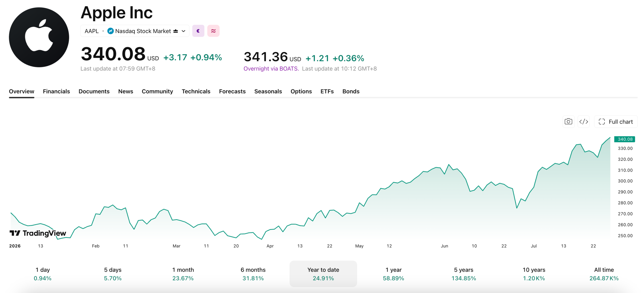Click the Jul label on time axis
Viewport: 644px width, 293px height.
[x=534, y=246]
